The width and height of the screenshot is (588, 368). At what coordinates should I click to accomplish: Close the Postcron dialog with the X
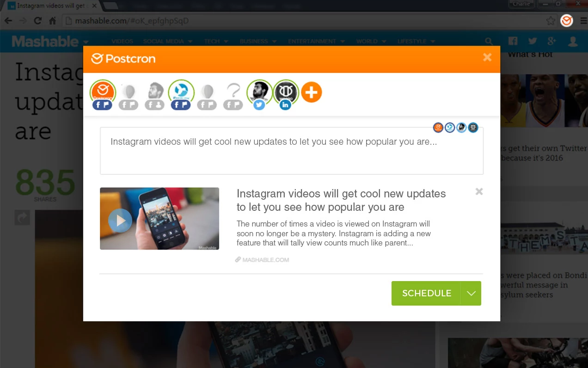tap(487, 57)
